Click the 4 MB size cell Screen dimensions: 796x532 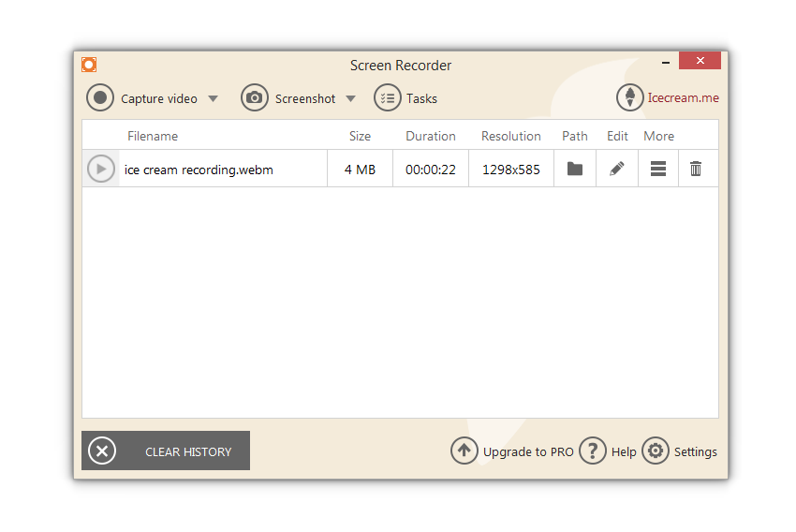[x=360, y=170]
